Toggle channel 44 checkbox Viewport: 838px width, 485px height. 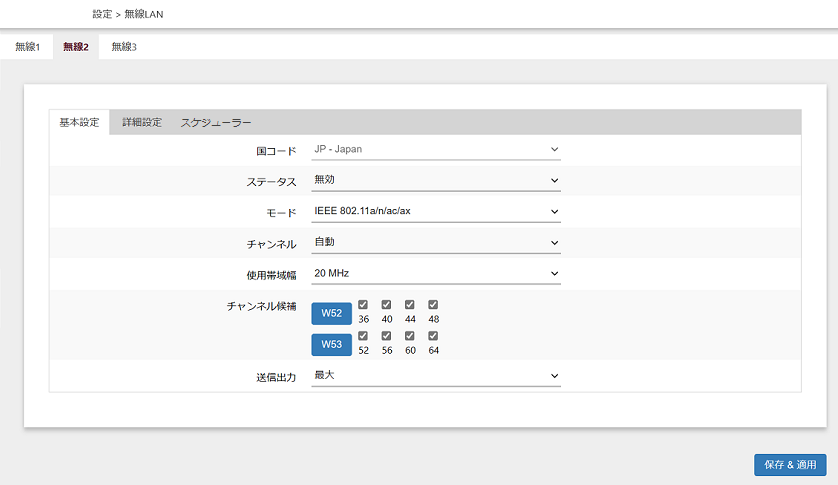pos(409,305)
